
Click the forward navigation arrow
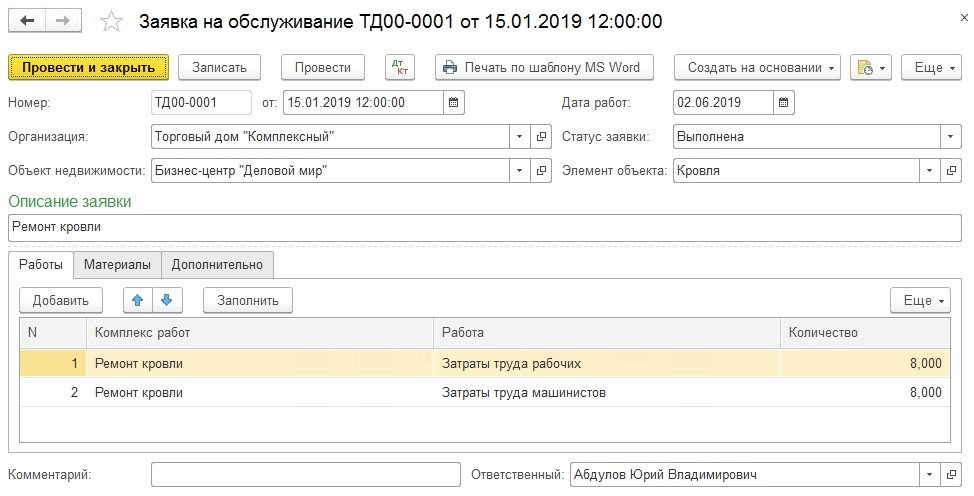[x=62, y=21]
